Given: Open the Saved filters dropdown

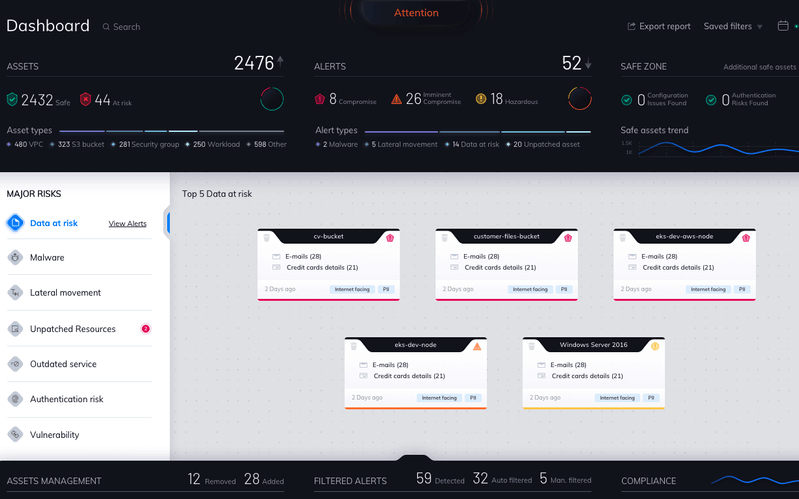Looking at the screenshot, I should (733, 27).
